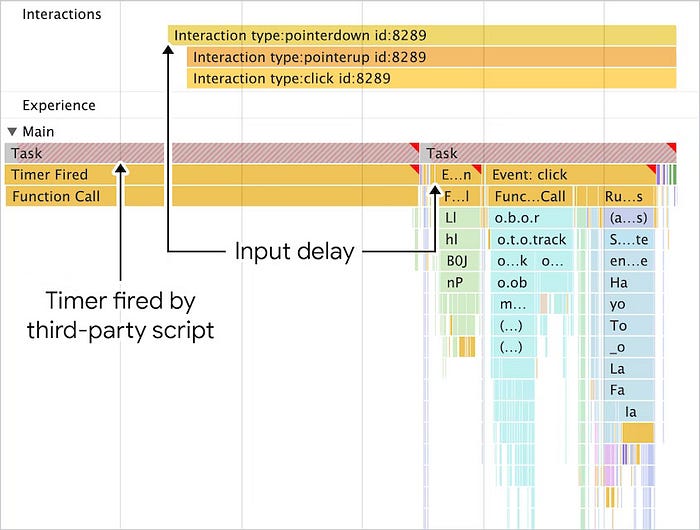Select the (a…s) call frame
Image resolution: width=700 pixels, height=530 pixels.
629,218
